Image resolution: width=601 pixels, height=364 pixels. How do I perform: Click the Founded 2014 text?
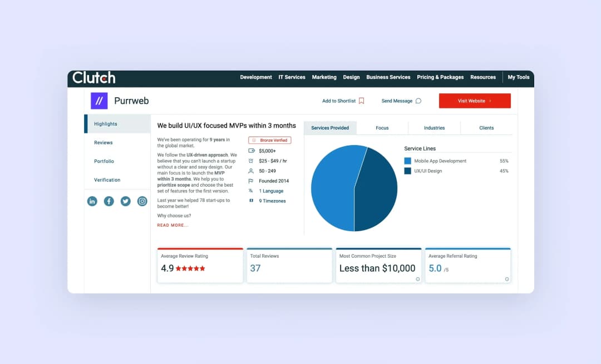pyautogui.click(x=274, y=181)
